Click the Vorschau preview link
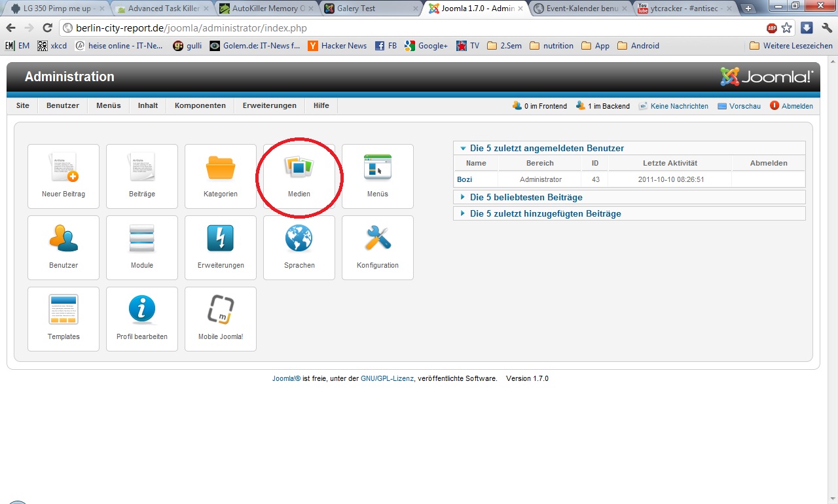This screenshot has height=504, width=838. [x=745, y=106]
